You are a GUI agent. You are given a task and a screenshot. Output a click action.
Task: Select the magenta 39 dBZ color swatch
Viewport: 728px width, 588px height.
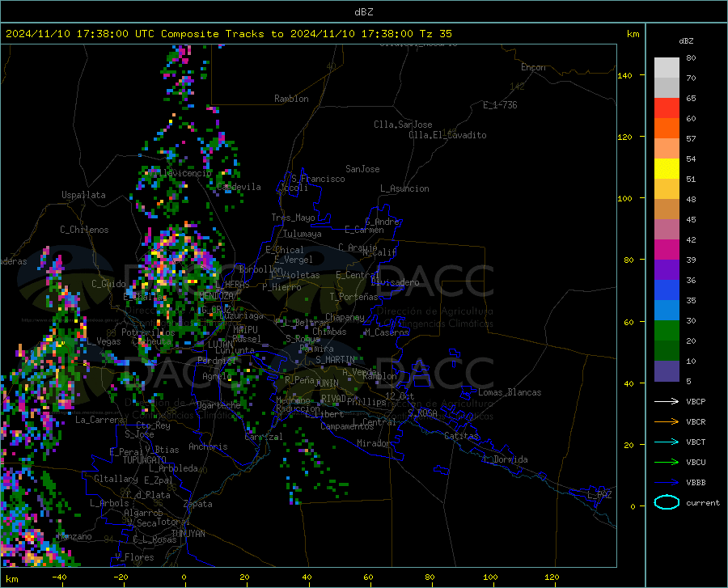[667, 250]
